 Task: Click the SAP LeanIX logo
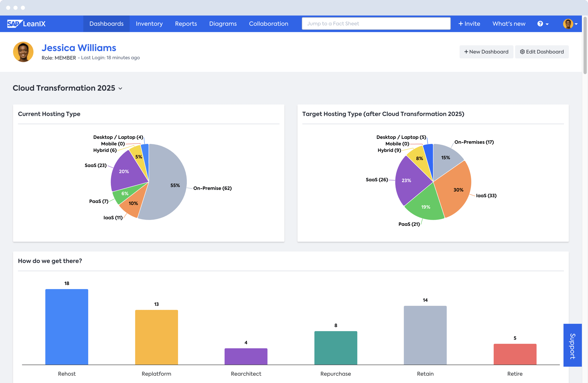tap(26, 23)
